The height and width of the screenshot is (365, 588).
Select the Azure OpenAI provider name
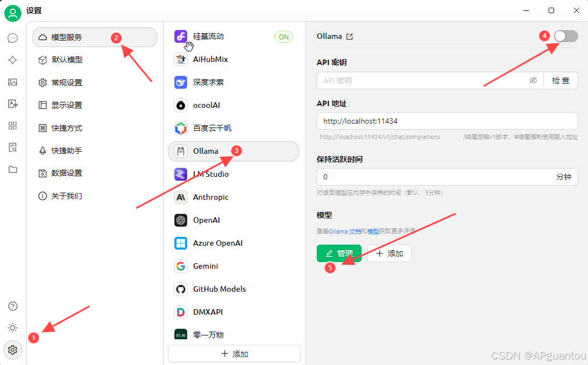click(218, 243)
